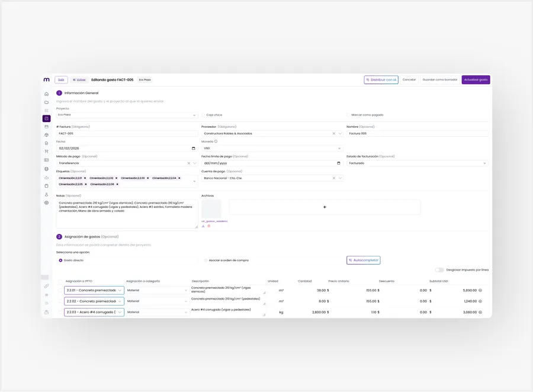
Task: Click Guardar como borrador
Action: tap(440, 80)
